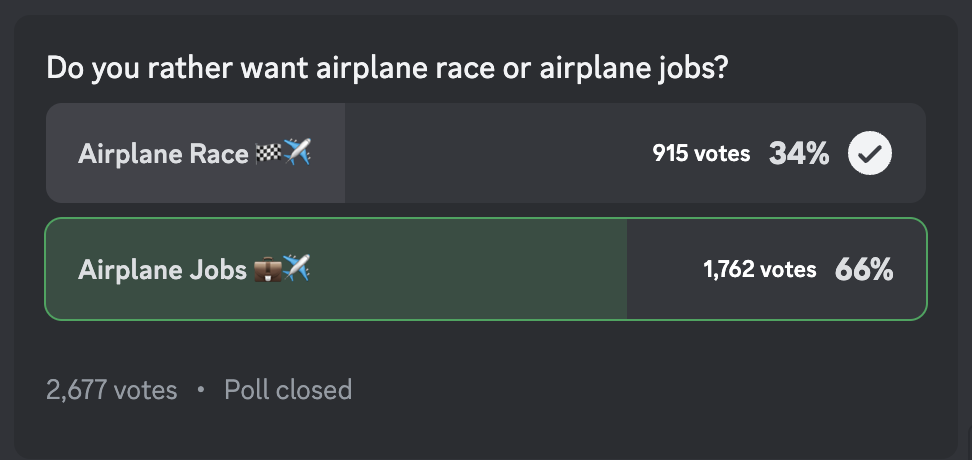This screenshot has height=460, width=972.
Task: Click the 915 votes count
Action: pyautogui.click(x=701, y=153)
